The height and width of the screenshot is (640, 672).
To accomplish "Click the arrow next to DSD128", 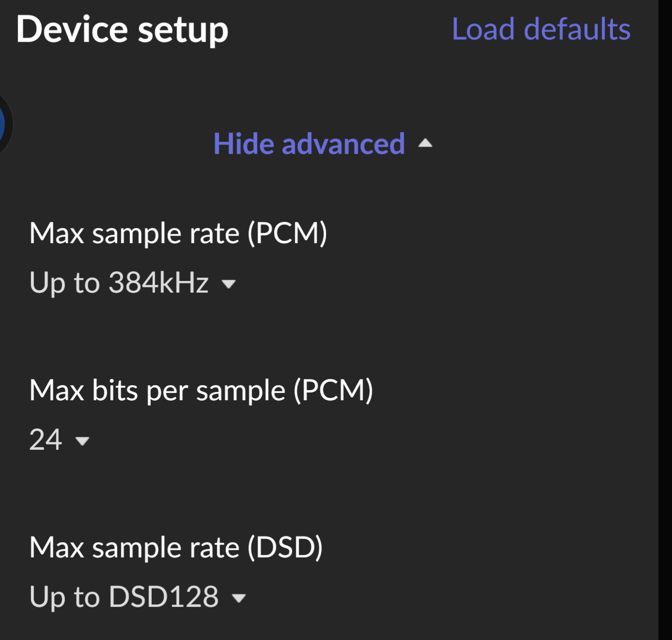I will click(239, 598).
